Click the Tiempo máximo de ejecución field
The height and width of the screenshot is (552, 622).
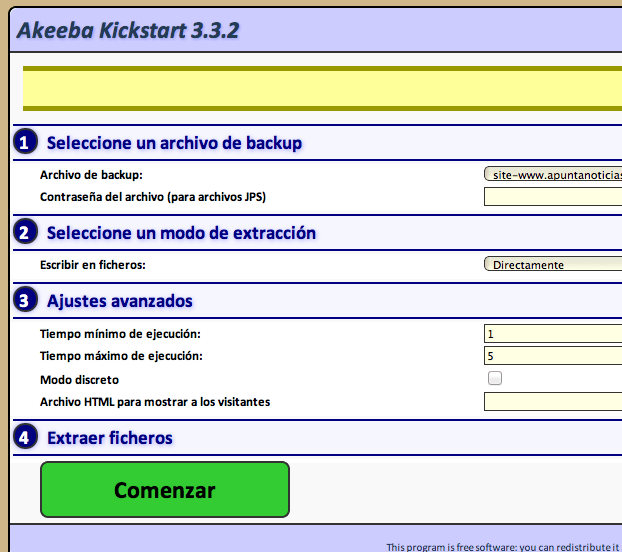click(x=553, y=355)
